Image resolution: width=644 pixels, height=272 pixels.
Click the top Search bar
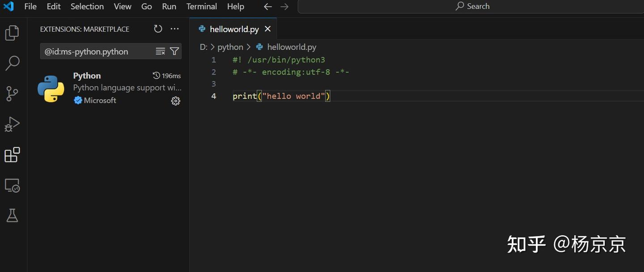click(x=472, y=6)
